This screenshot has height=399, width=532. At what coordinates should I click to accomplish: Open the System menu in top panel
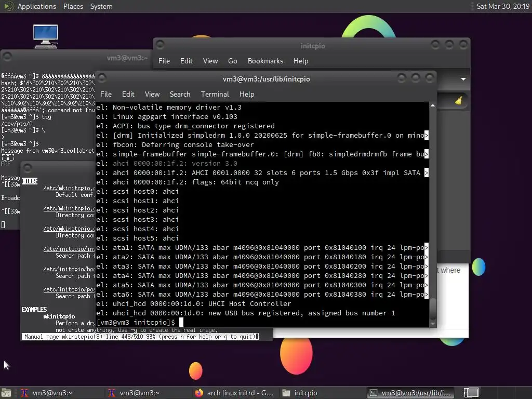[x=101, y=6]
